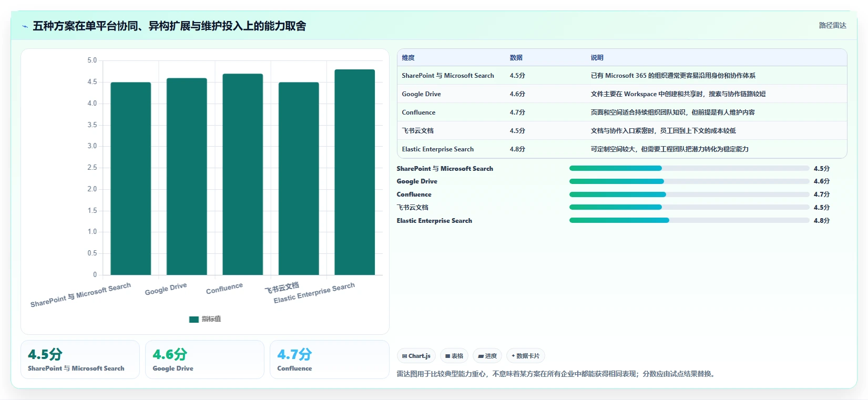Click the Confluence bar in chart
This screenshot has height=400, width=868.
(243, 175)
